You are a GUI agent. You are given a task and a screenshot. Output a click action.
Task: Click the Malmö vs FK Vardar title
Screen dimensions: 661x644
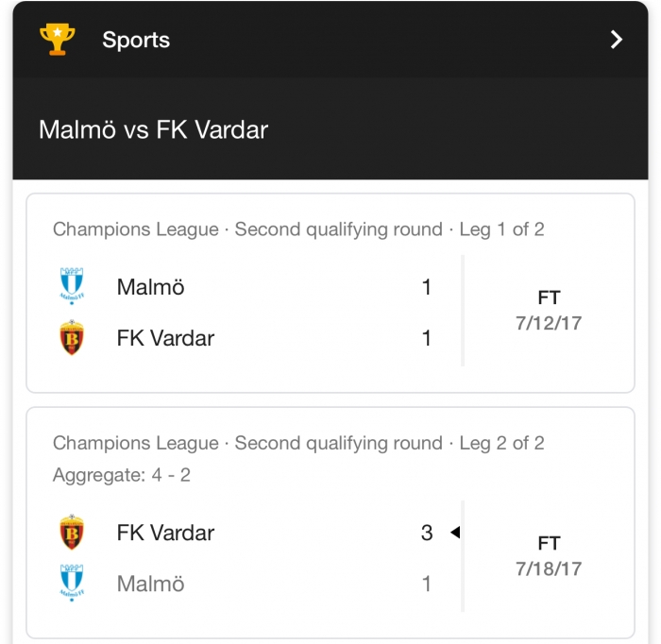click(153, 129)
